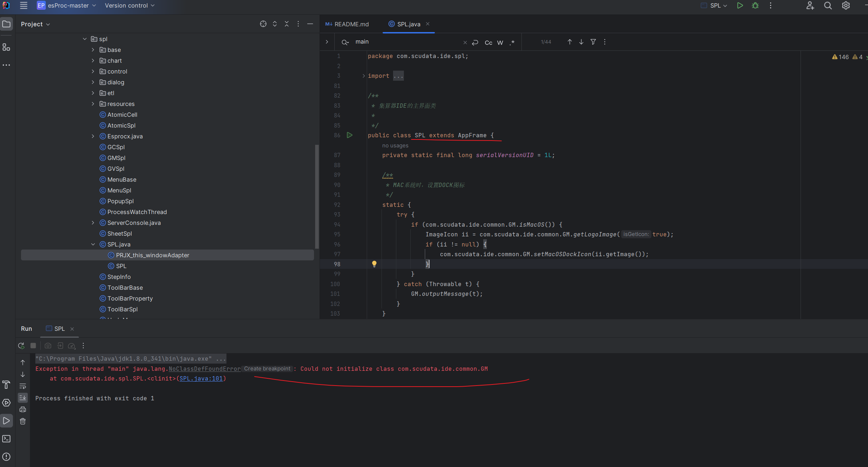Viewport: 868px width, 467px height.
Task: Click the Stop process icon
Action: click(x=33, y=346)
